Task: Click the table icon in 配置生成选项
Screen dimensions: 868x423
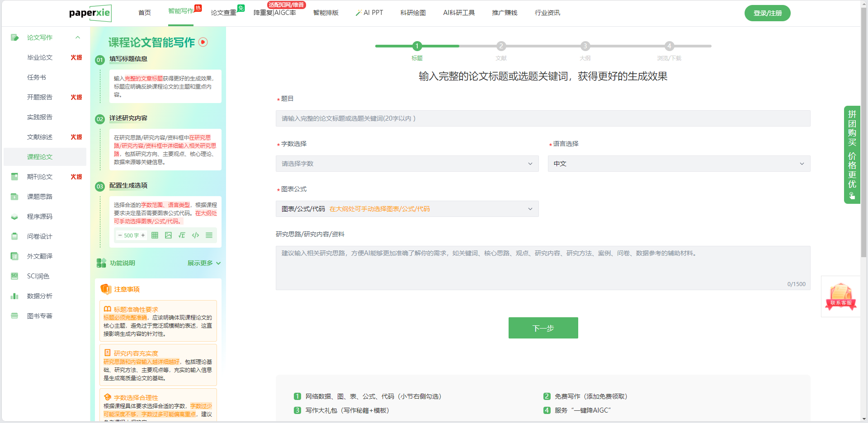Action: 155,235
